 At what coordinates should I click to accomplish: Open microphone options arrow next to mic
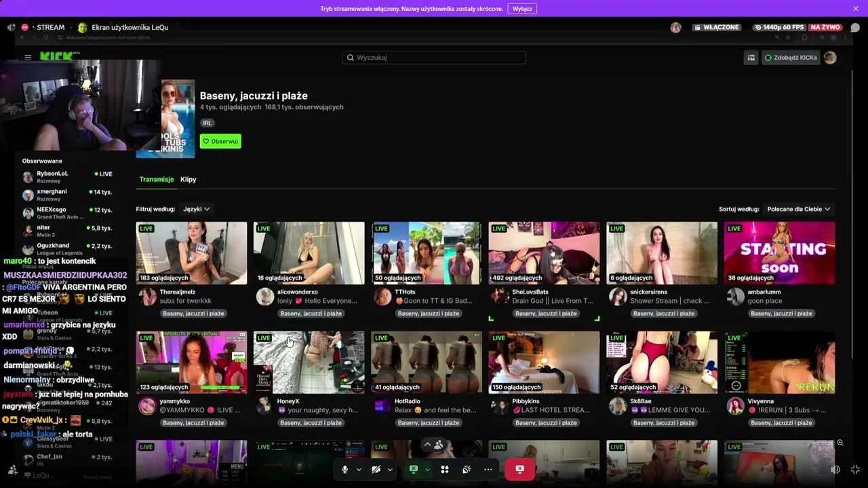(359, 469)
